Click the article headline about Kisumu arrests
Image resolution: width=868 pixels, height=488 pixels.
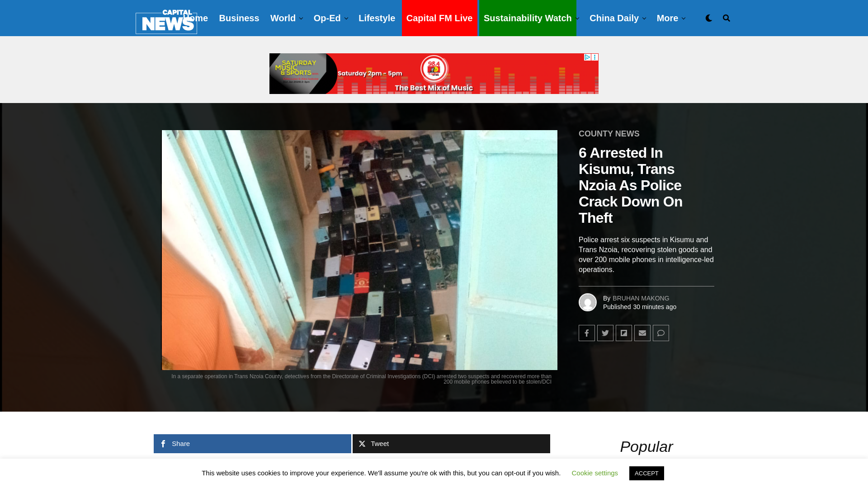pos(631,185)
